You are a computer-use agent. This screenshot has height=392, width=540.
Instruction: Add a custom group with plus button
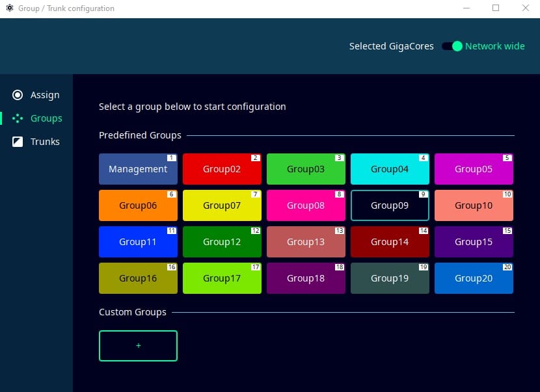(x=138, y=346)
